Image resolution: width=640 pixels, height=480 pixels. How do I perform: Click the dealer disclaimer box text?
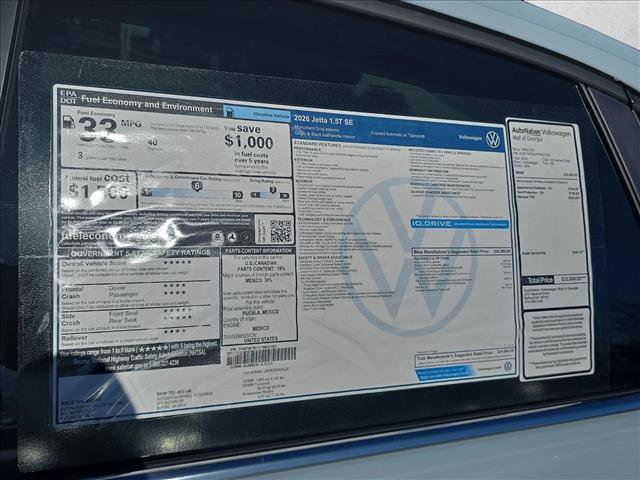pos(556,340)
